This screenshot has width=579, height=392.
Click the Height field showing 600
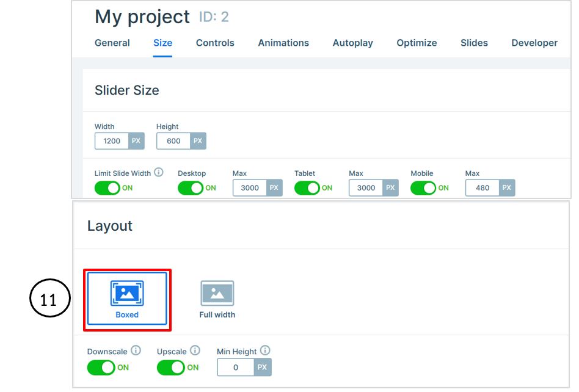tap(173, 141)
